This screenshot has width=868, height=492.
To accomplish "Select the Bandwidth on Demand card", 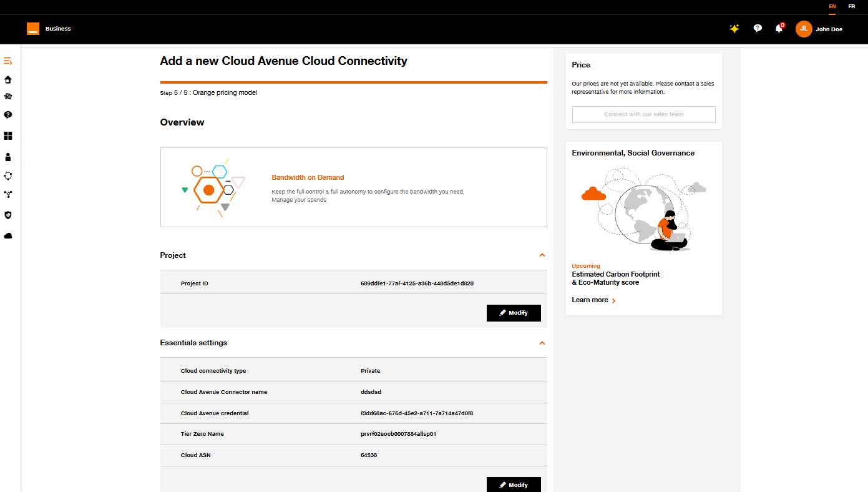I will pyautogui.click(x=354, y=187).
